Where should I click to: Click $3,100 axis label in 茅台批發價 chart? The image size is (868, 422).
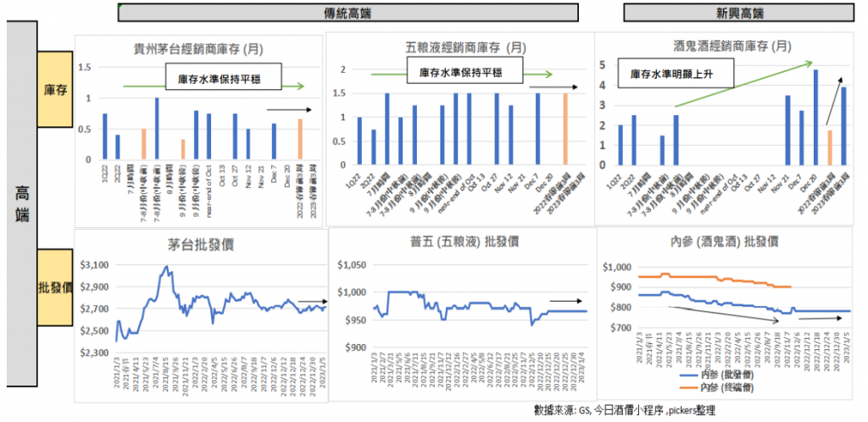pos(94,265)
